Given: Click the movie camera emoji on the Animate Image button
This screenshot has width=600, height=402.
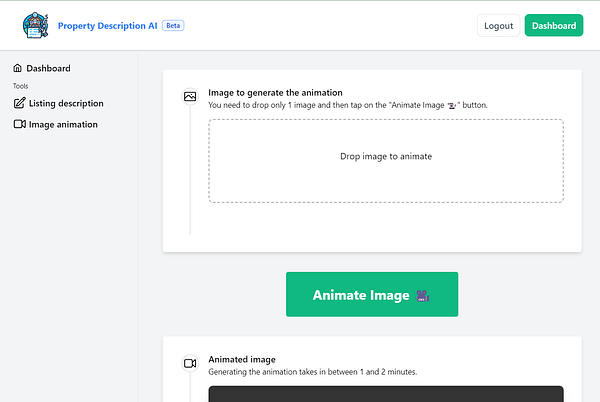Looking at the screenshot, I should pos(424,295).
